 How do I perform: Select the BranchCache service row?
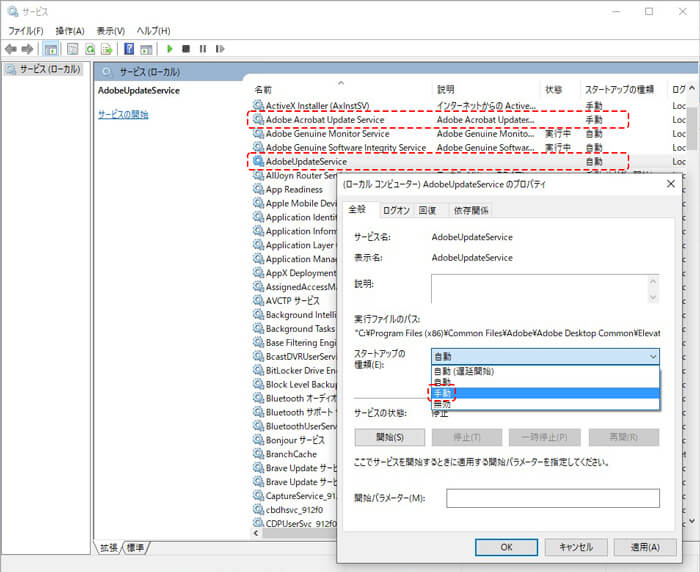click(295, 454)
